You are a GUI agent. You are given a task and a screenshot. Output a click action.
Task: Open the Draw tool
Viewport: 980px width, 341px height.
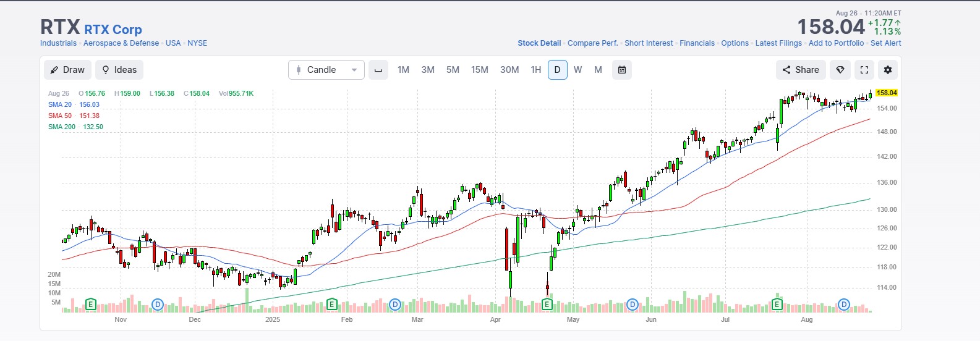[67, 70]
